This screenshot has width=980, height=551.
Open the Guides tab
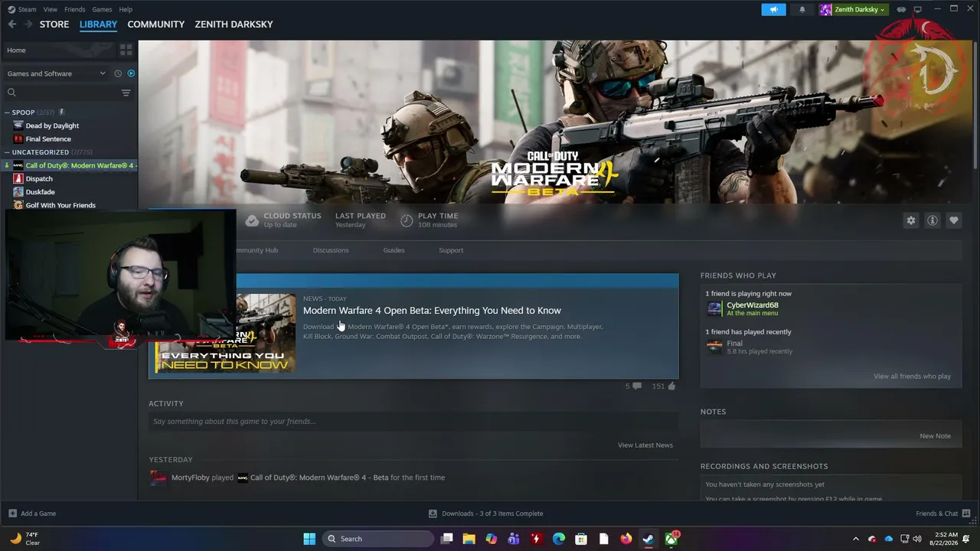(394, 250)
